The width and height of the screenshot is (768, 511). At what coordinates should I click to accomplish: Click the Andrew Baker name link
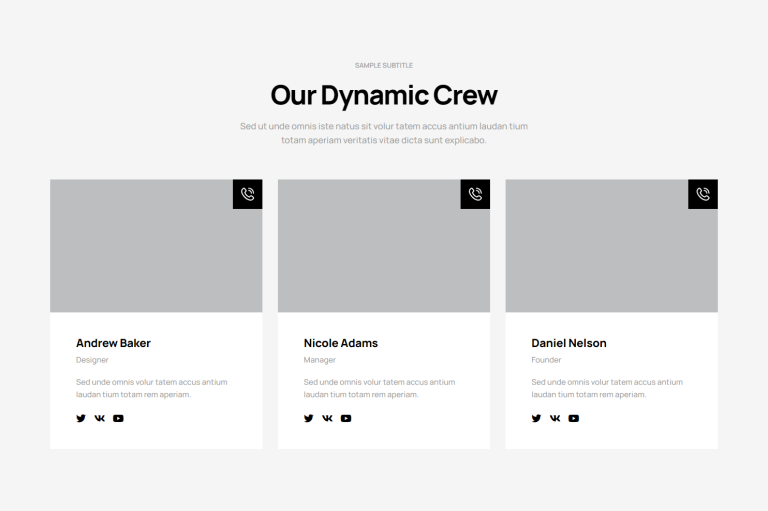tap(113, 343)
